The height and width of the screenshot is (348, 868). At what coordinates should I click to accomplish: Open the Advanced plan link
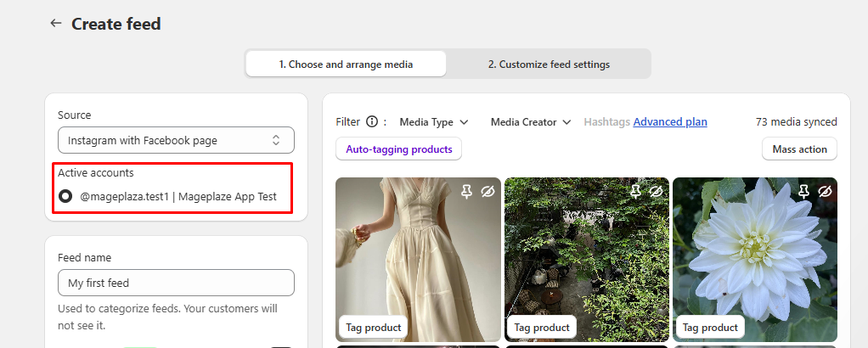point(670,122)
